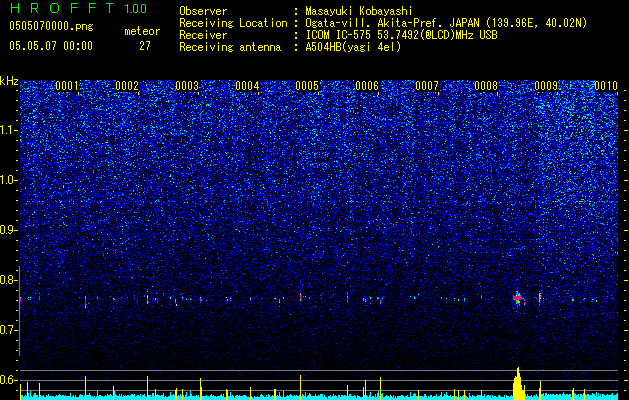The height and width of the screenshot is (400, 629).
Task: Click time marker 0002
Action: (127, 86)
